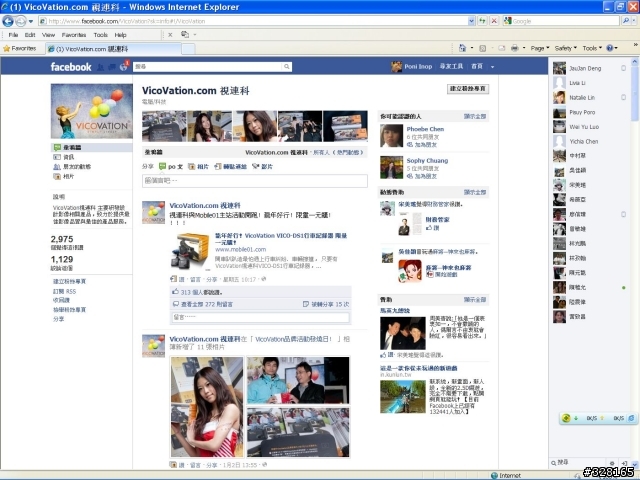Expand the Print dropdown arrow

point(524,48)
